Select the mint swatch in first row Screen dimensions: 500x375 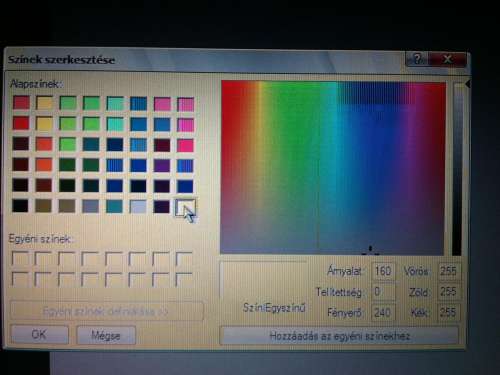(115, 104)
